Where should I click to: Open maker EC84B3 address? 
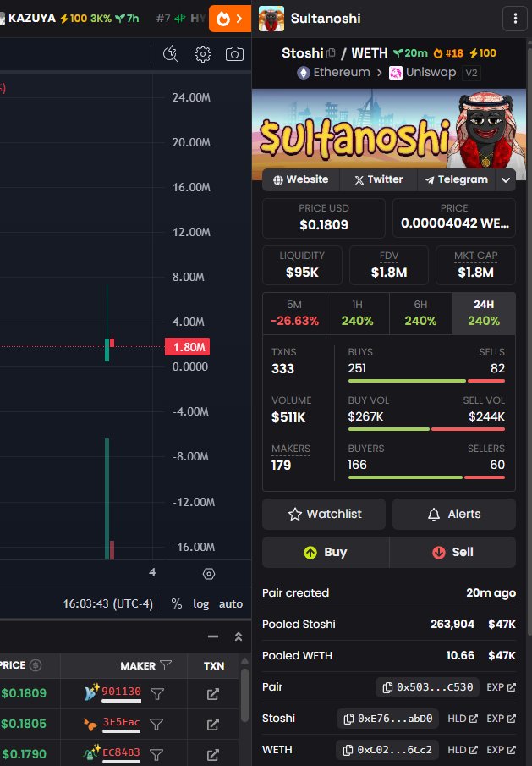pyautogui.click(x=121, y=752)
